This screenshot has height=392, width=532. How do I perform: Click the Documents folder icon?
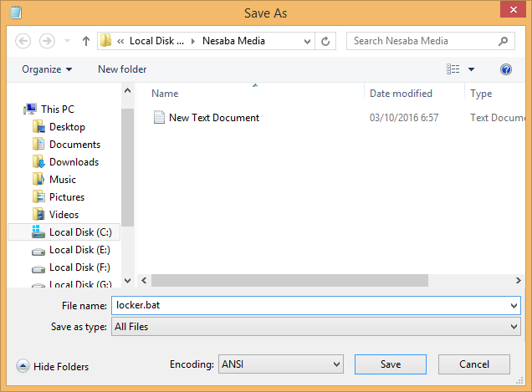38,144
